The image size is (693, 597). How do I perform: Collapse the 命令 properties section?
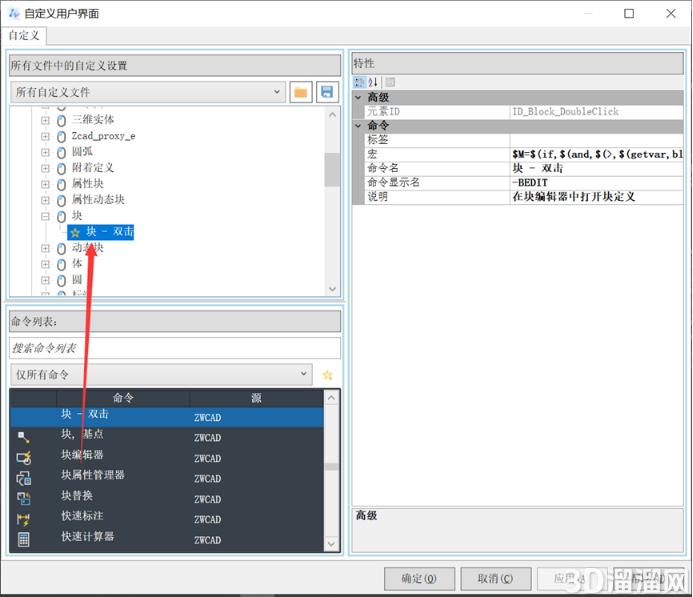pyautogui.click(x=358, y=125)
